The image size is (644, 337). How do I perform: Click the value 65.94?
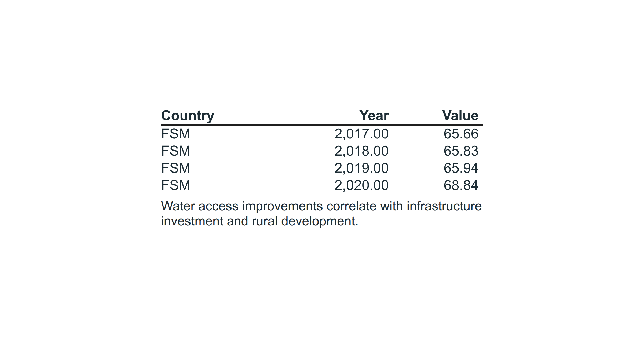[461, 168]
